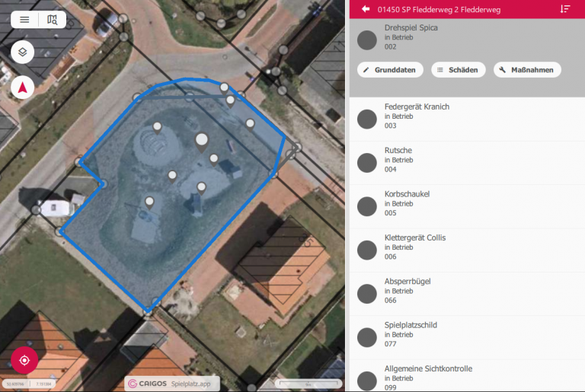Select the Absperrbügel list entry
This screenshot has height=392, width=585.
pos(467,294)
